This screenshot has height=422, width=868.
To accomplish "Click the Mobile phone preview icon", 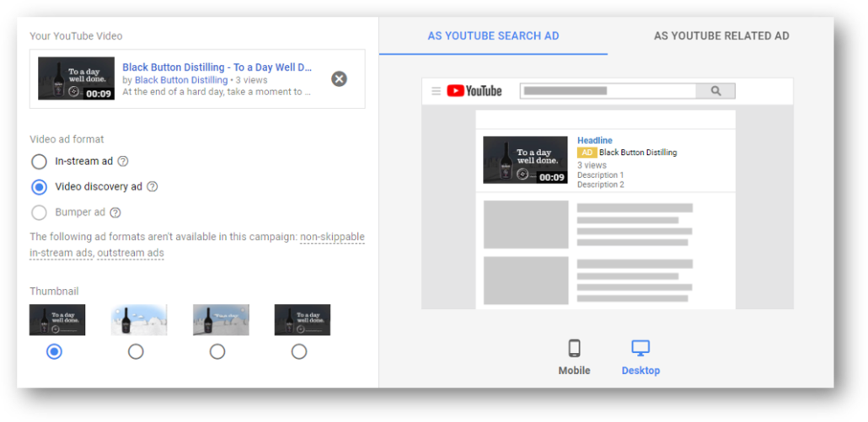I will (x=574, y=349).
